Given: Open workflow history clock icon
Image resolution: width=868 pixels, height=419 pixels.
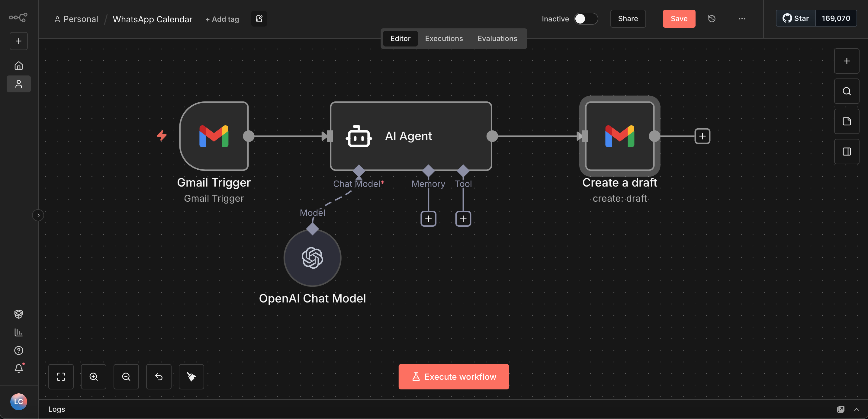Looking at the screenshot, I should click(711, 18).
